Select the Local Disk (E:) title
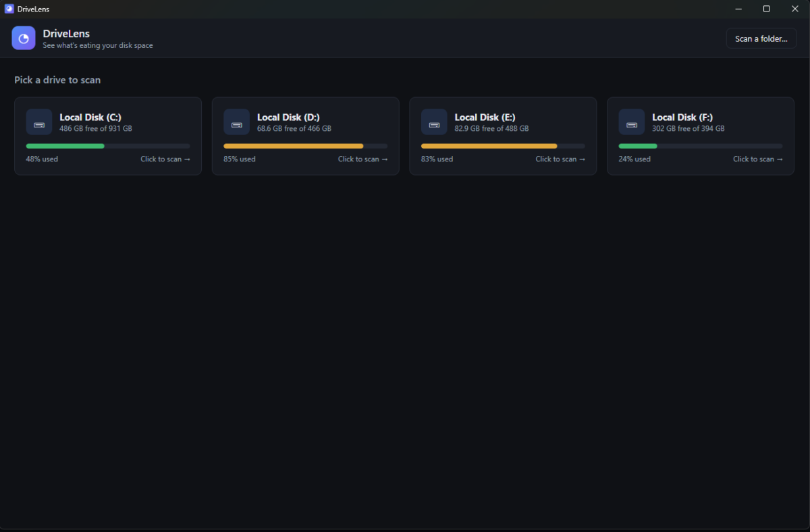 pyautogui.click(x=485, y=117)
